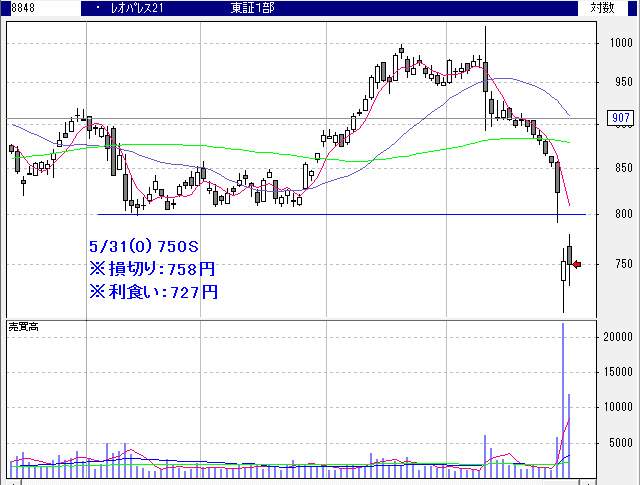Toggle the 対数 logarithmic scale option
Screen dimensions: 640x485
tap(602, 7)
